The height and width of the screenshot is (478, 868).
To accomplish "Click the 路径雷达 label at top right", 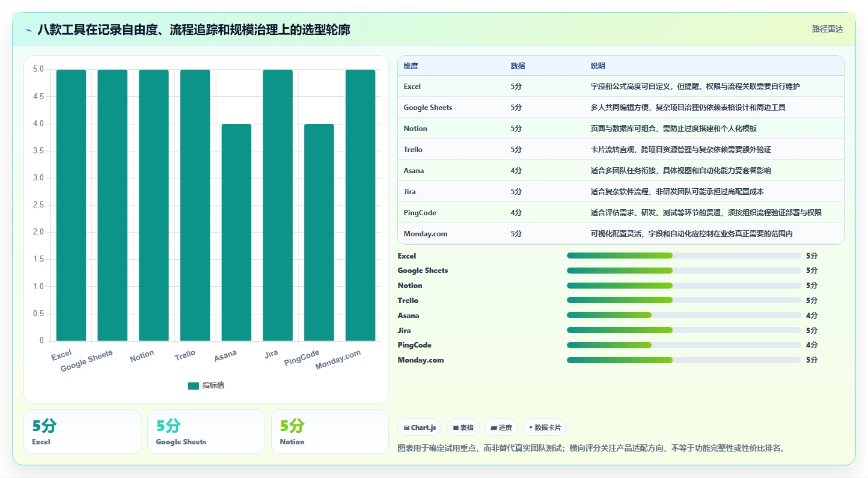I will pos(828,29).
